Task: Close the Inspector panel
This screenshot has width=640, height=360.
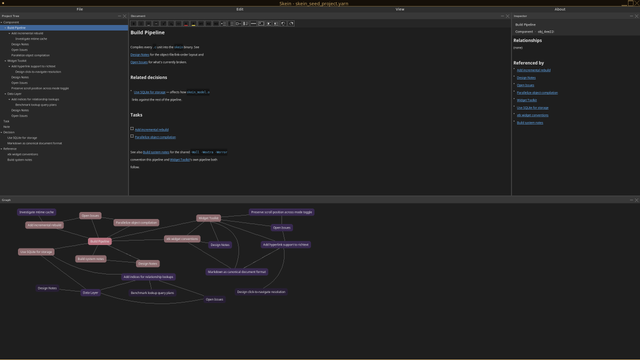Action: tap(636, 16)
